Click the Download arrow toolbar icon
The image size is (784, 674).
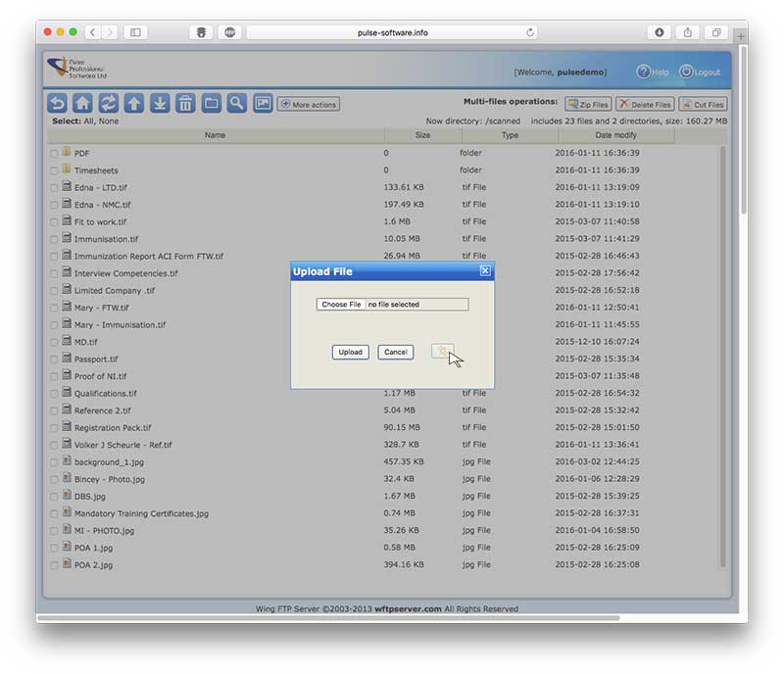(159, 103)
